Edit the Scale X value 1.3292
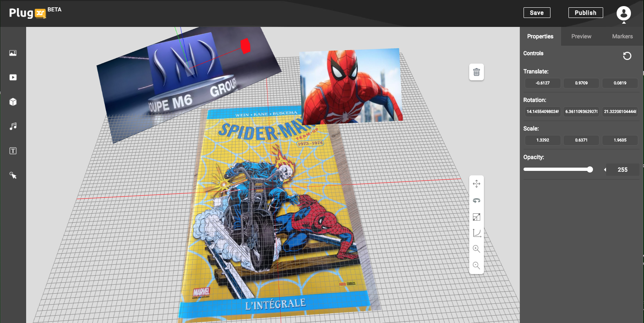 pos(543,140)
